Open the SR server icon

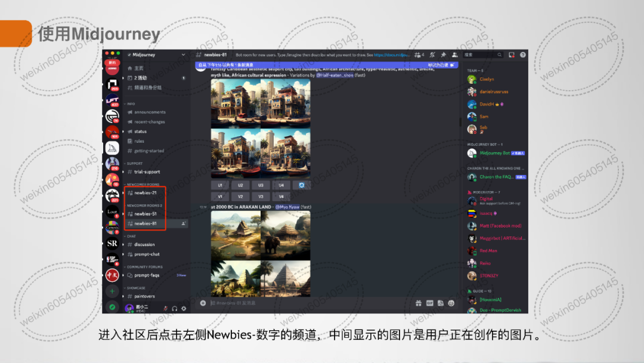[x=112, y=244]
